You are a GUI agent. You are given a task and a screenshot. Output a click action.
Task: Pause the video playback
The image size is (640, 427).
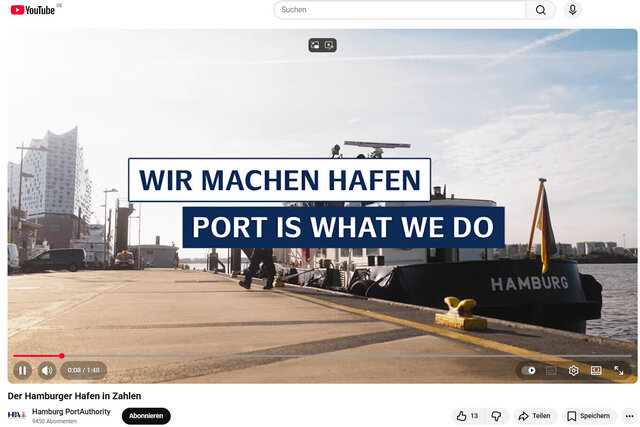tap(22, 370)
